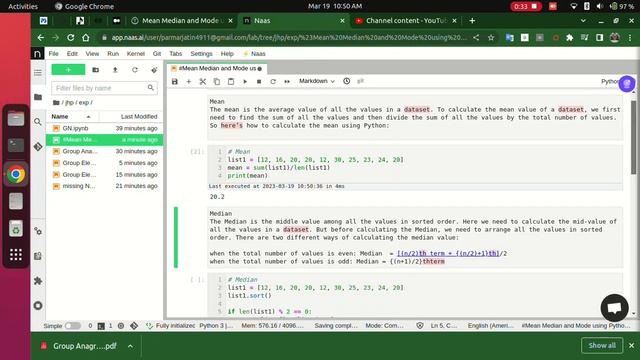The image size is (640, 360).
Task: Click the English (American) language status item
Action: pos(491,326)
